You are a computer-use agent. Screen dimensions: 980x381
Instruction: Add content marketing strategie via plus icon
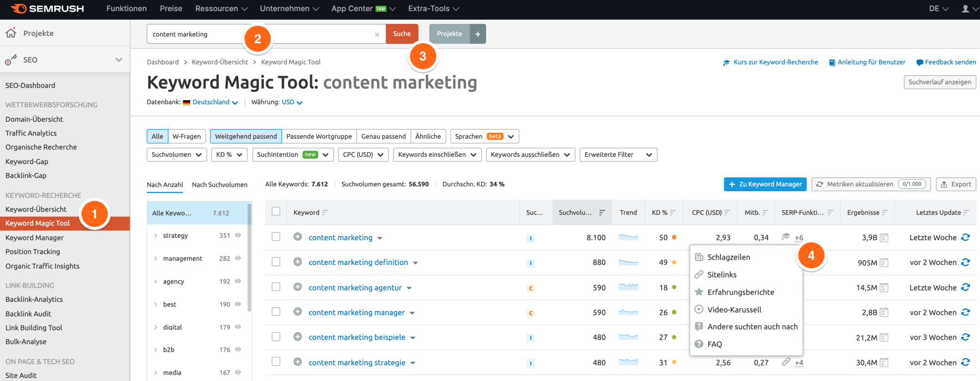(x=298, y=362)
